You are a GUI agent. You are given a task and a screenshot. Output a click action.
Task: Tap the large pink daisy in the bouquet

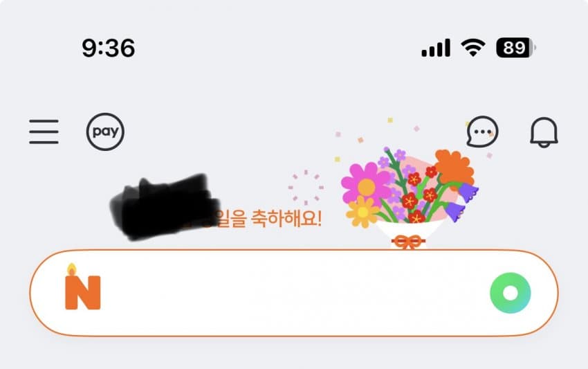366,185
